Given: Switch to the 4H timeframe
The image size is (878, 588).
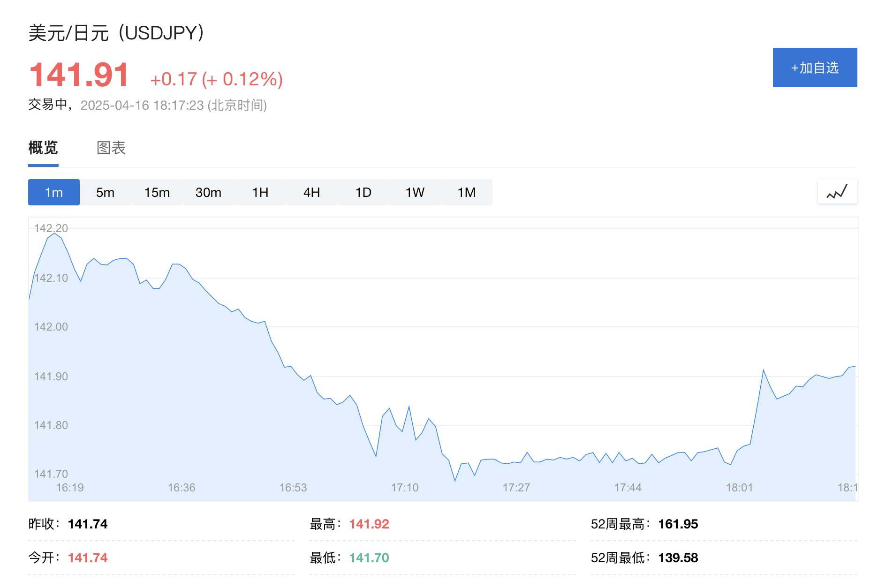Looking at the screenshot, I should pyautogui.click(x=312, y=192).
